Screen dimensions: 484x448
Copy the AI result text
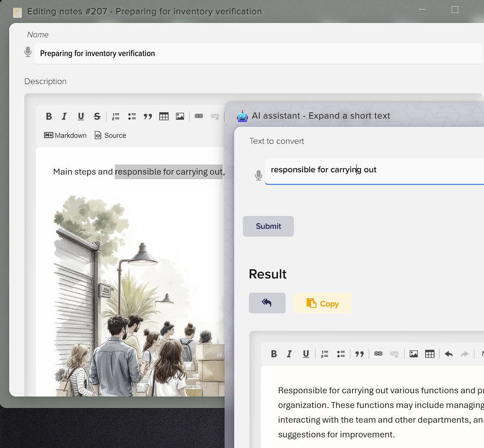coord(322,303)
